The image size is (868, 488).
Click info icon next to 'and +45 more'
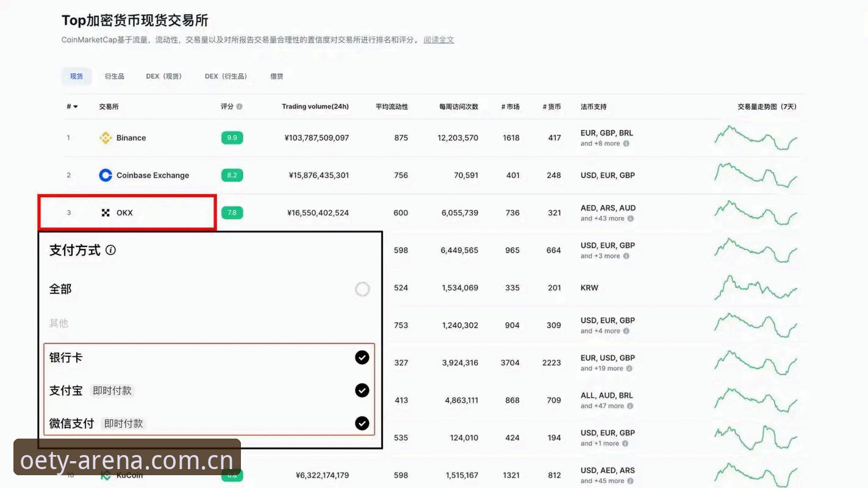[x=631, y=481]
